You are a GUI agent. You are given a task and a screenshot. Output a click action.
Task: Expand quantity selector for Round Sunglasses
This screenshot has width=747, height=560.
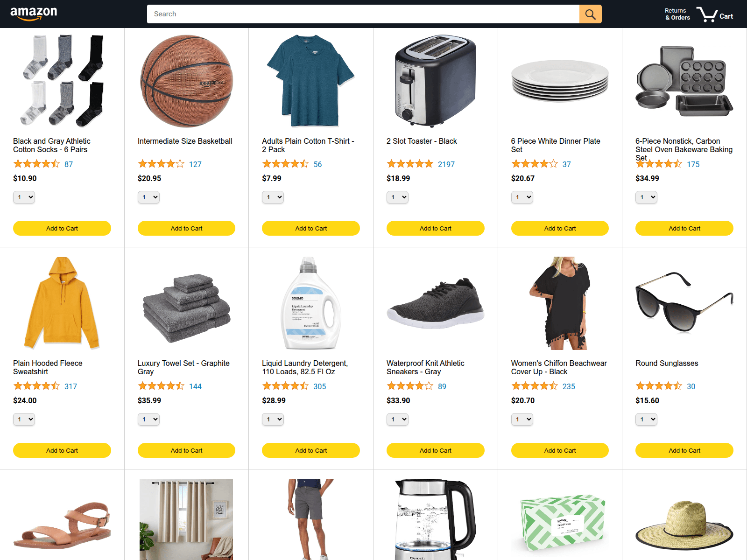coord(647,420)
